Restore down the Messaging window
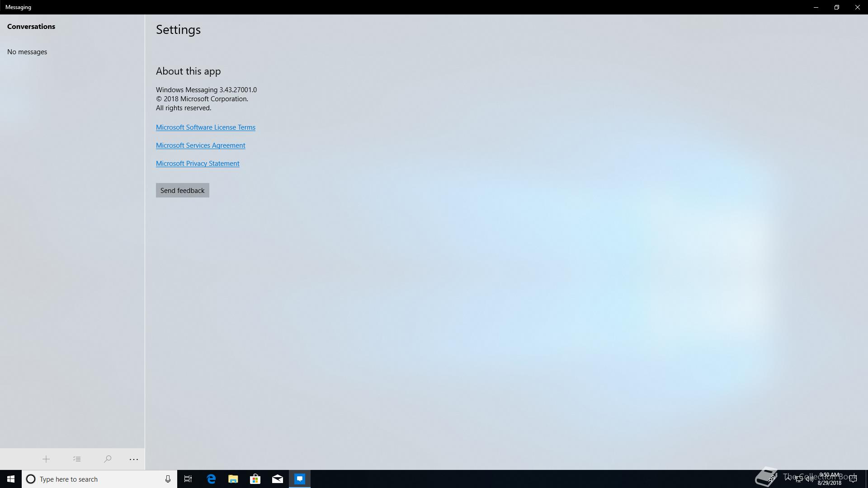This screenshot has width=868, height=488. click(x=837, y=7)
